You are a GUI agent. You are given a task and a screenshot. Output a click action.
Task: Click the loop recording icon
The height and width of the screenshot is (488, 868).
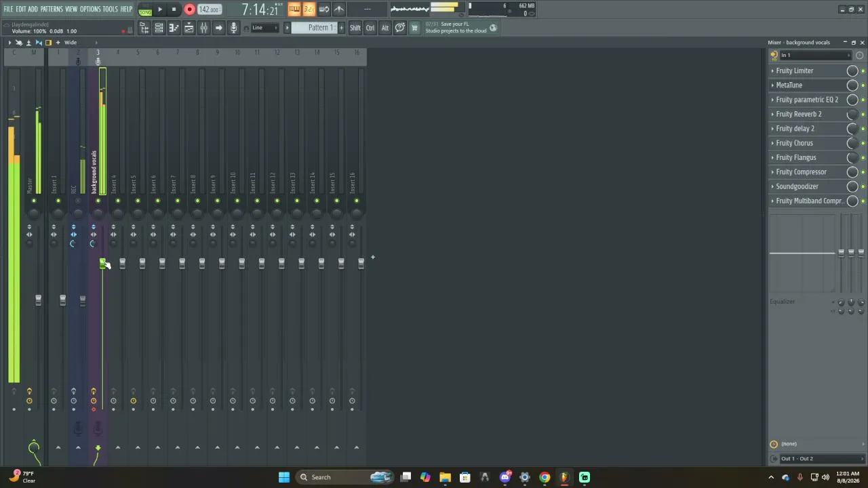tap(324, 9)
